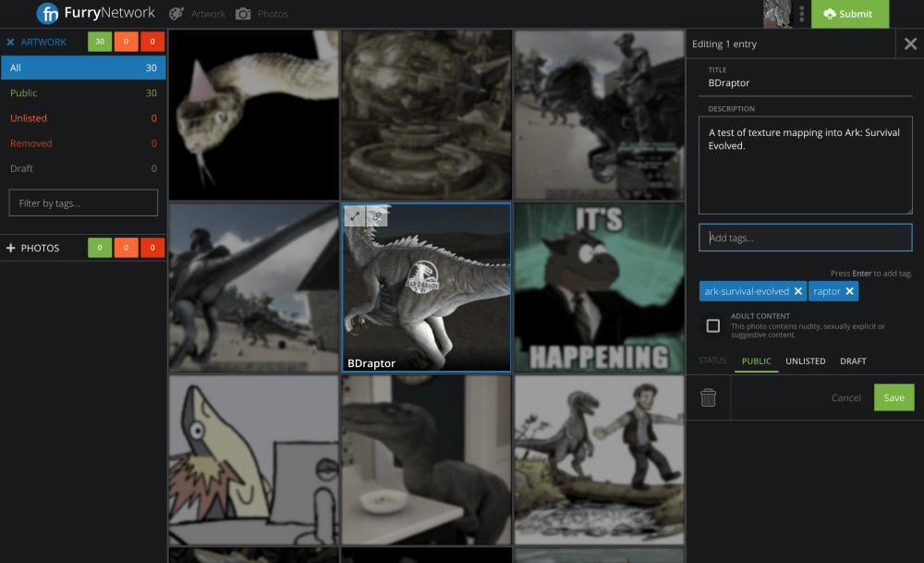Click the link icon on BDraptor thumbnail
This screenshot has height=563, width=924.
(x=377, y=216)
